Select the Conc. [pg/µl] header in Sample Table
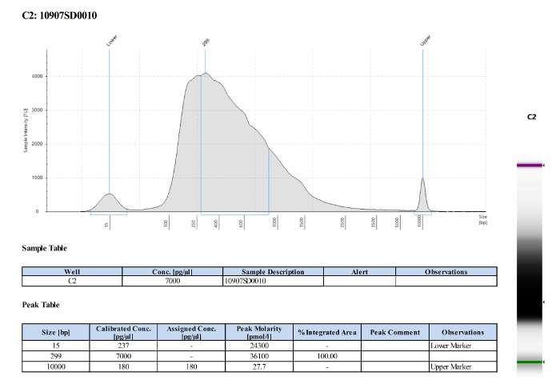The height and width of the screenshot is (392, 560). coord(173,272)
